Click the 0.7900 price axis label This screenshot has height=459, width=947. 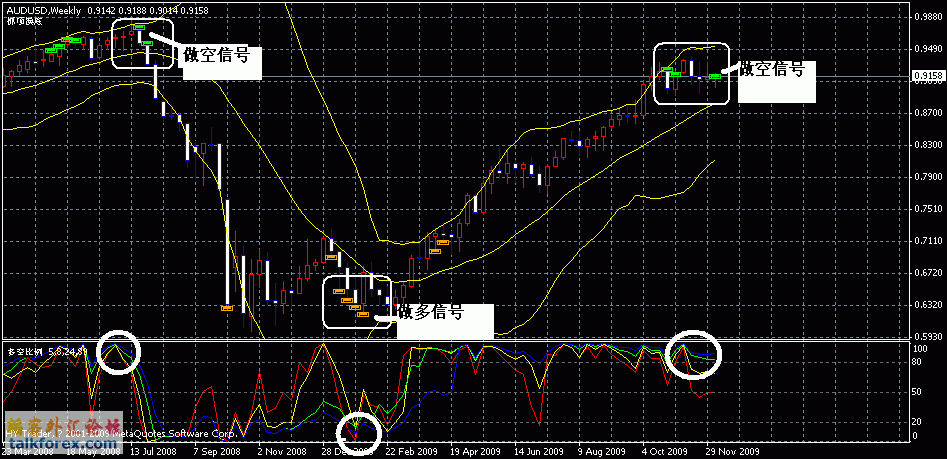pos(929,177)
